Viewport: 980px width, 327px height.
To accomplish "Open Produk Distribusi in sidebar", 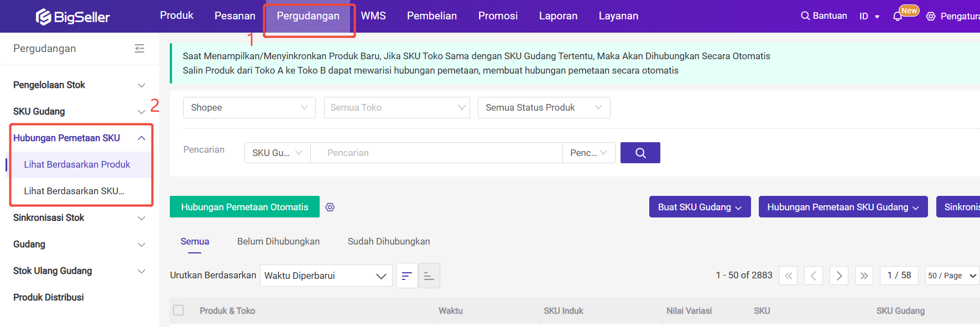I will (x=49, y=297).
